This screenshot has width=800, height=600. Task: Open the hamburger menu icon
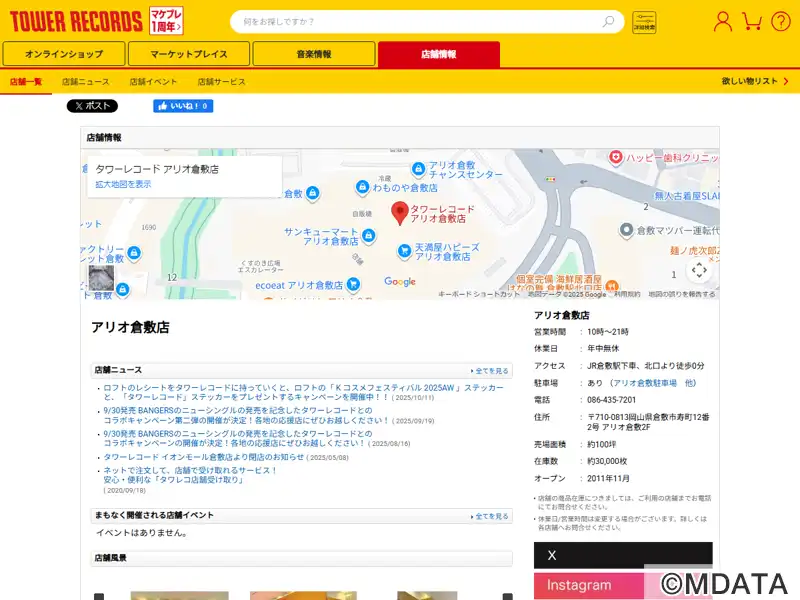click(780, 21)
